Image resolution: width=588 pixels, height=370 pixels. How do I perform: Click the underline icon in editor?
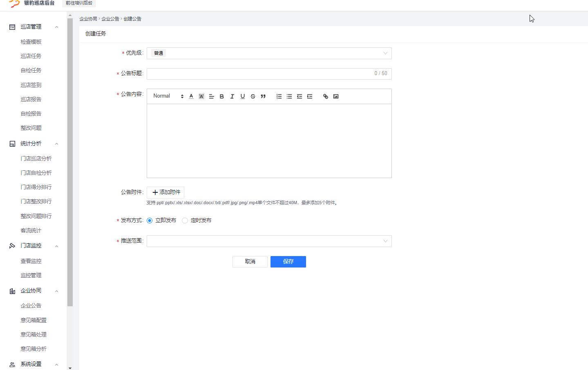tap(242, 96)
